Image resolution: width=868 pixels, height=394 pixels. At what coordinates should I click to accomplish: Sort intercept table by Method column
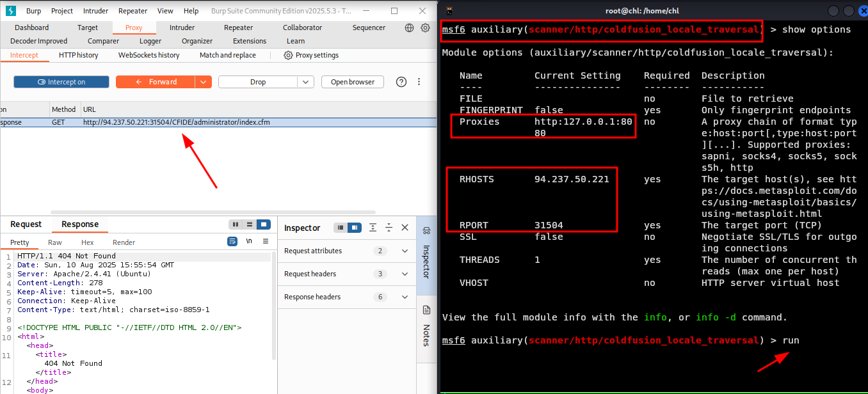[64, 109]
